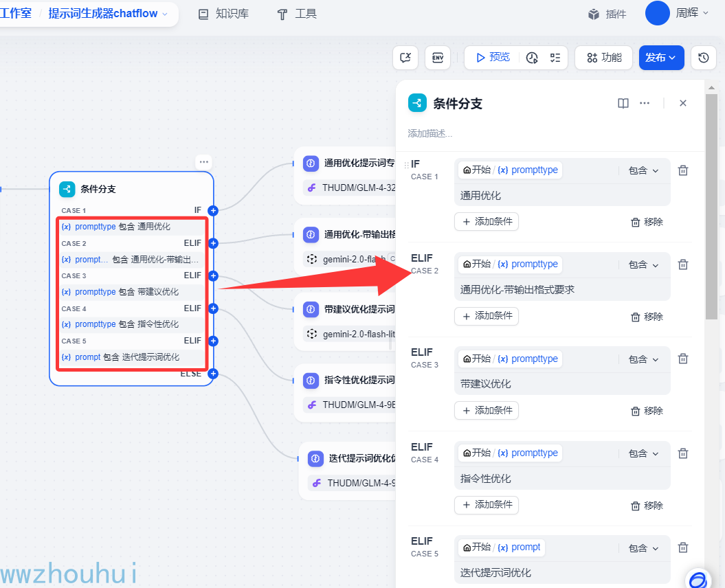Edit CASE 1 value 通用优化
Screen dimensions: 725x588
pos(562,196)
